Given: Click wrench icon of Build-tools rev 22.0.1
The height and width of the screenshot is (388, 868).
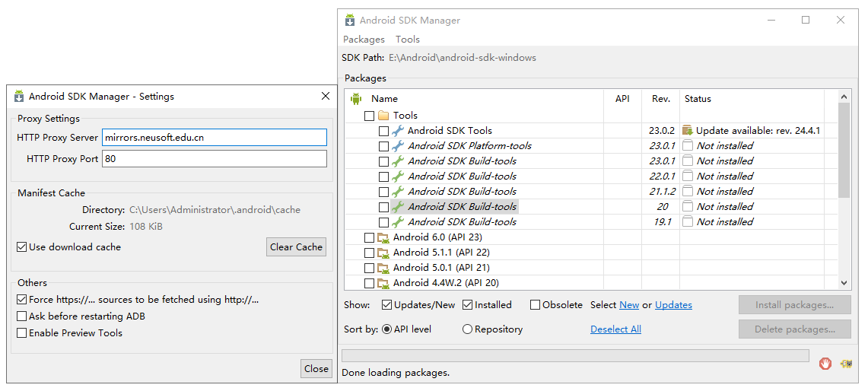Looking at the screenshot, I should click(x=397, y=177).
